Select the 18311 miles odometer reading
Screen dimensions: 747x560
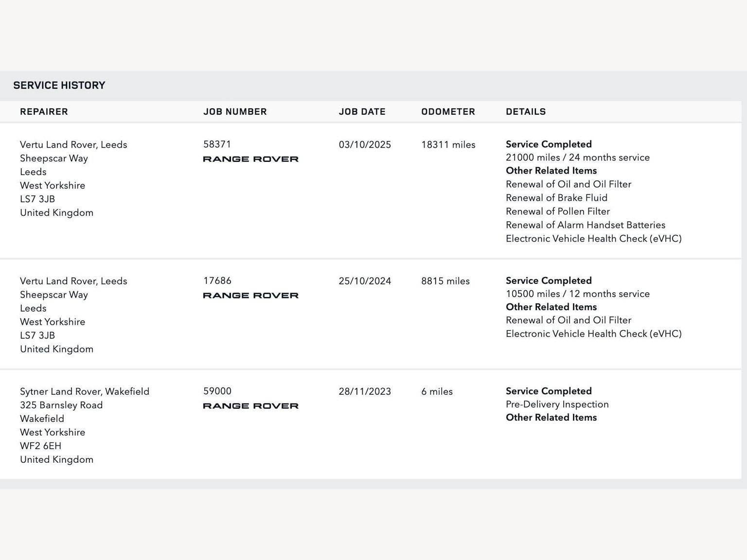[x=448, y=145]
